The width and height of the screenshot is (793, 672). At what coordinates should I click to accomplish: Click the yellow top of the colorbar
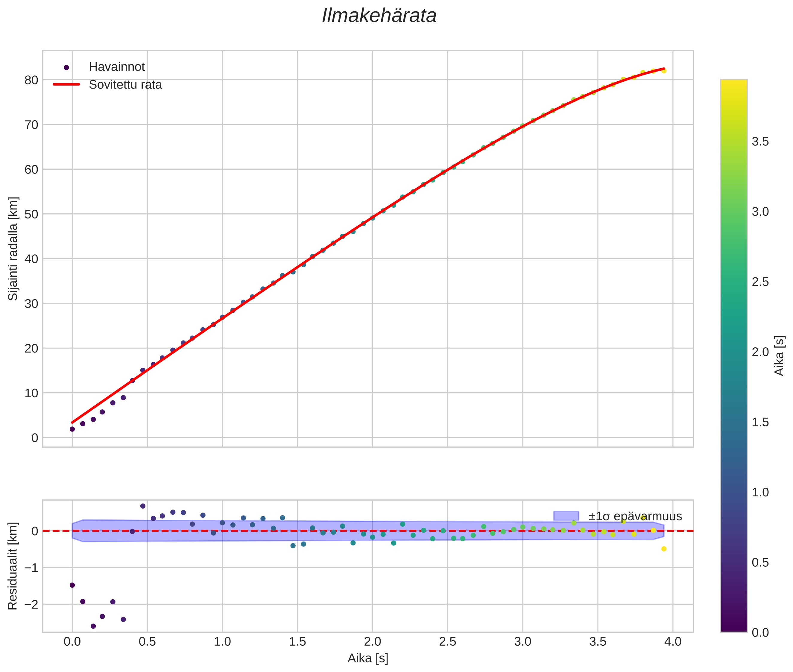[733, 83]
